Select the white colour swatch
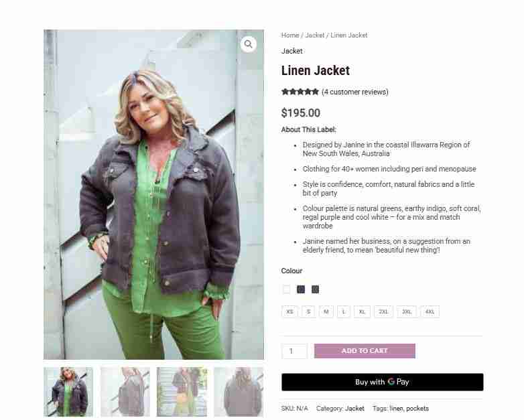 (x=286, y=289)
